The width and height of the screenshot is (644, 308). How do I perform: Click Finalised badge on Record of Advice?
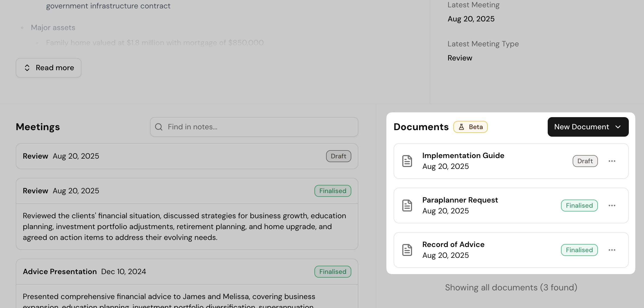pos(579,250)
